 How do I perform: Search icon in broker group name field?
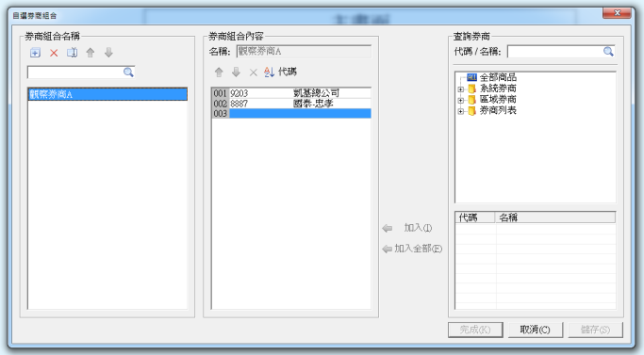(128, 73)
